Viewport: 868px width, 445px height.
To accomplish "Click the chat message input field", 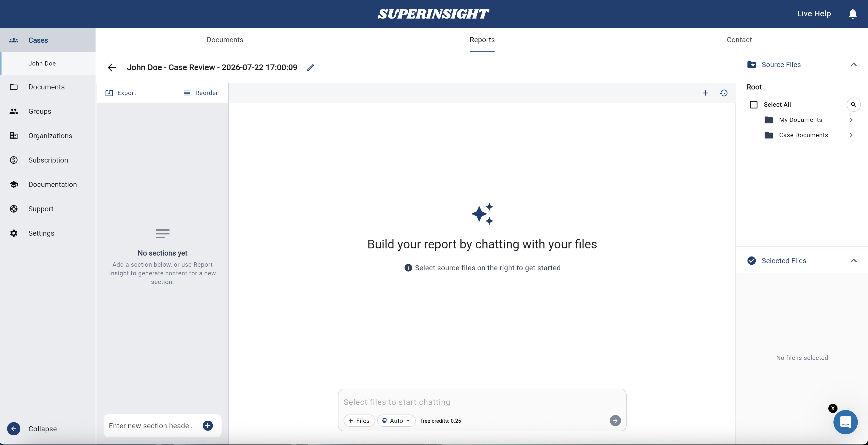I will [482, 402].
